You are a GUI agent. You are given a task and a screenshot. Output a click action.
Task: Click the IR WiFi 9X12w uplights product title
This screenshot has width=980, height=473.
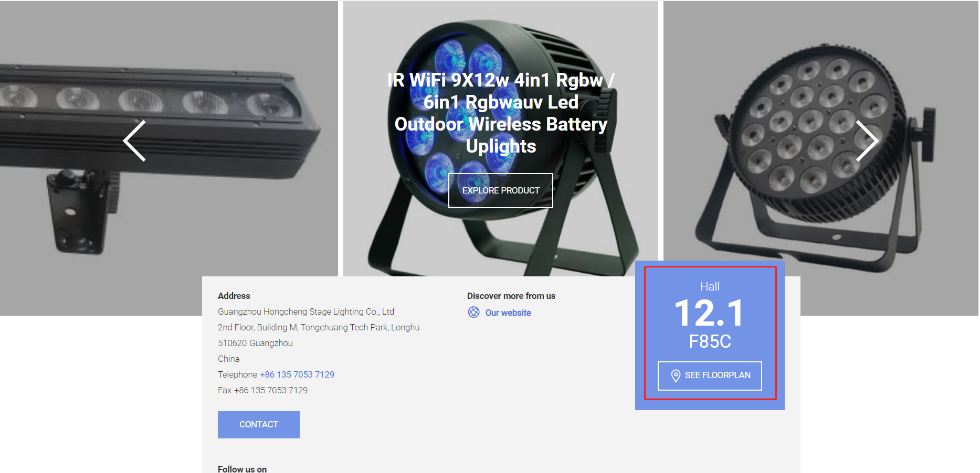(x=501, y=113)
